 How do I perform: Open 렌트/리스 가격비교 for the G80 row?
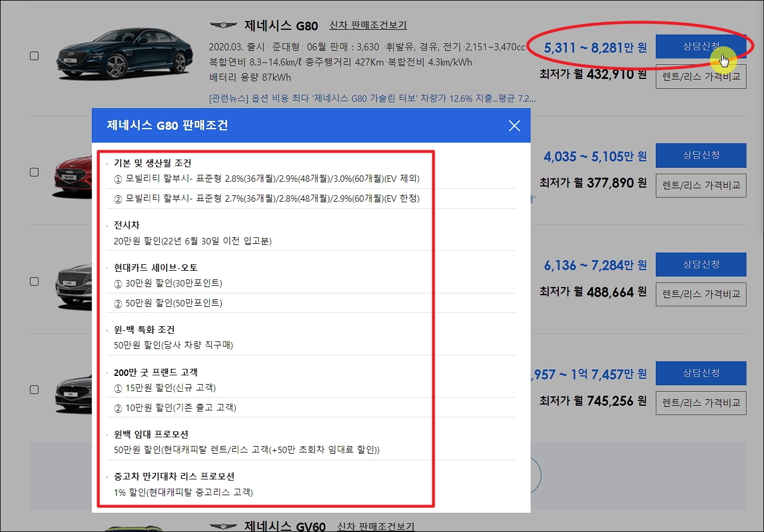coord(701,76)
